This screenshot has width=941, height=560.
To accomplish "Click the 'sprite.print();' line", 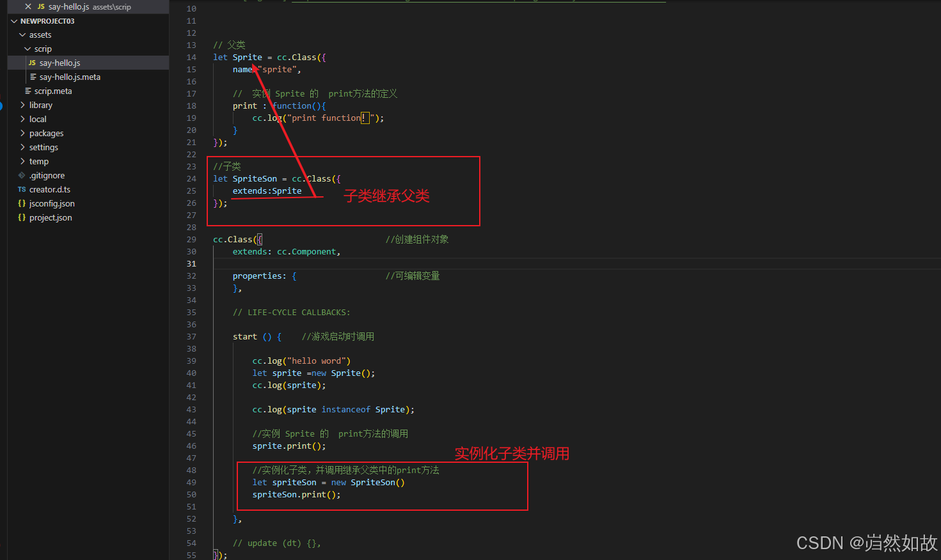I will click(x=289, y=446).
